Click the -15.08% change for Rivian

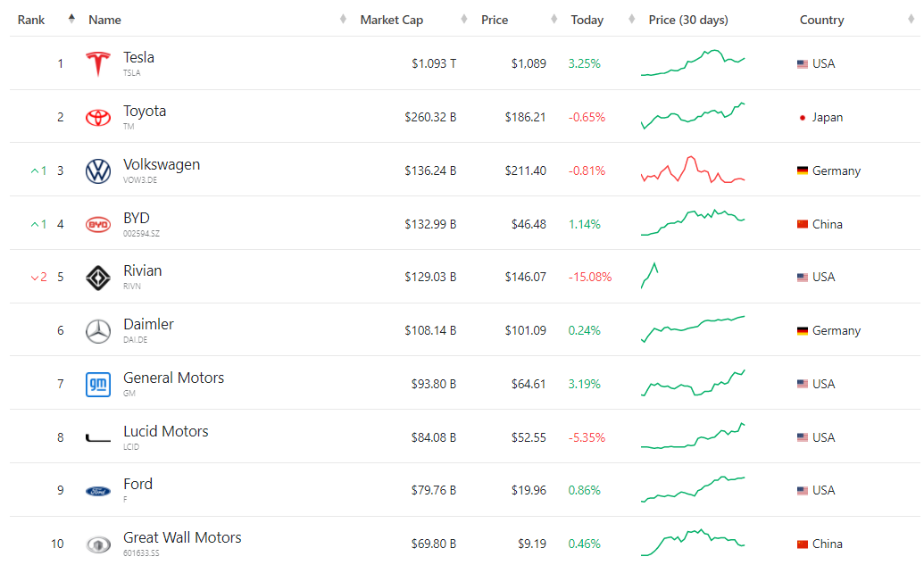[x=590, y=277]
